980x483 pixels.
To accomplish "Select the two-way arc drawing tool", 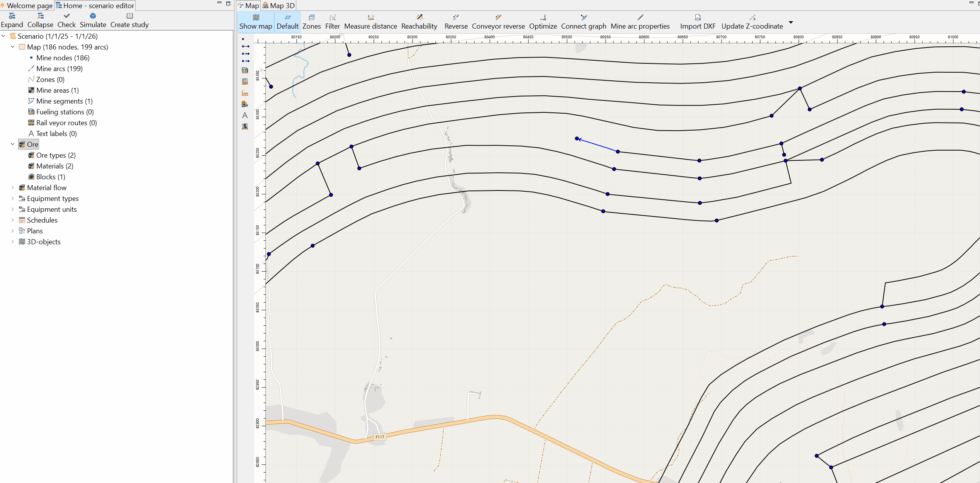I will pos(245,46).
